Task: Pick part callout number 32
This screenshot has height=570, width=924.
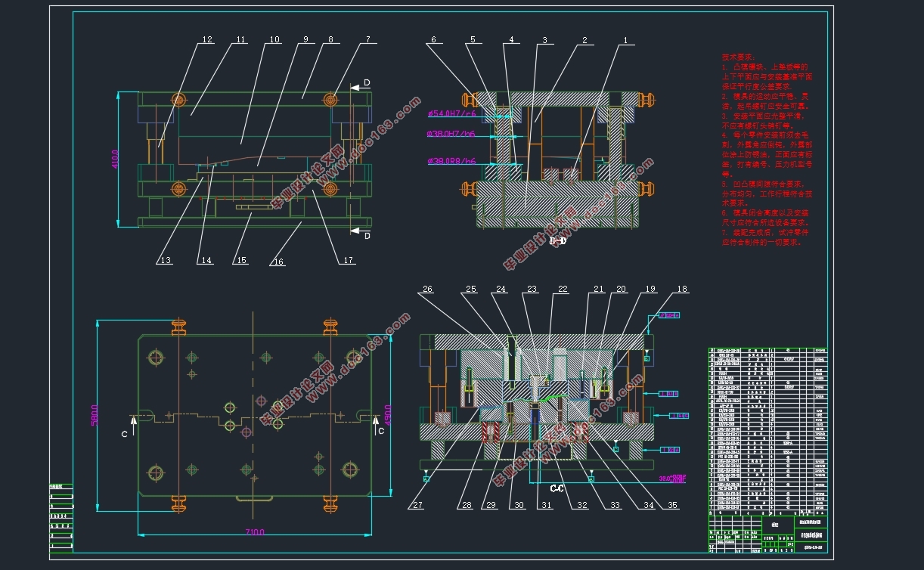Action: click(581, 506)
